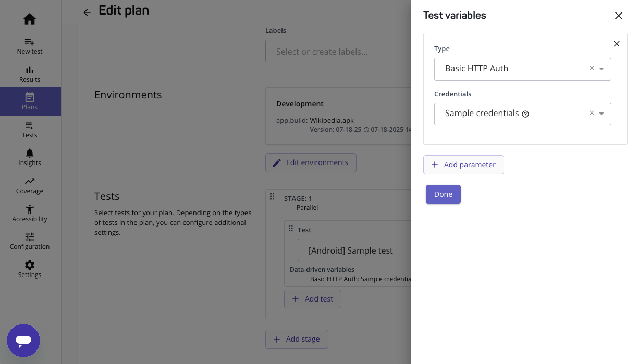Click Add parameter

pyautogui.click(x=463, y=165)
